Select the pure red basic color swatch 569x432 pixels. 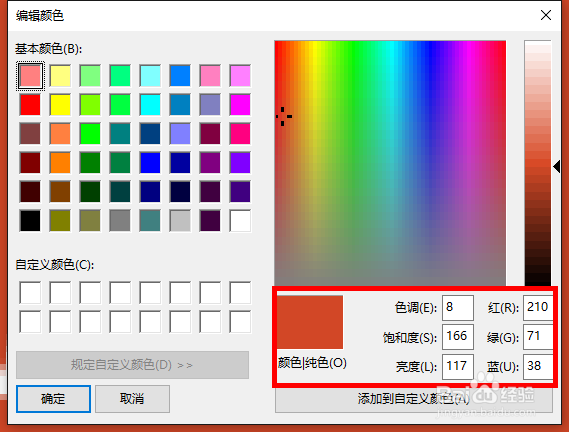30,105
